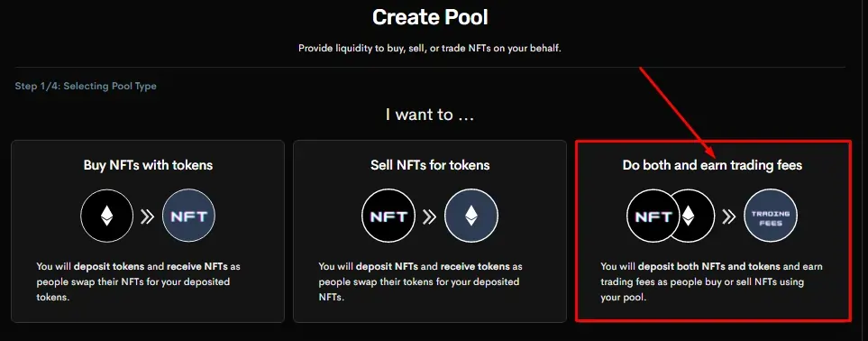Click the Provide liquidity subtitle text
Image resolution: width=868 pixels, height=341 pixels.
tap(430, 48)
